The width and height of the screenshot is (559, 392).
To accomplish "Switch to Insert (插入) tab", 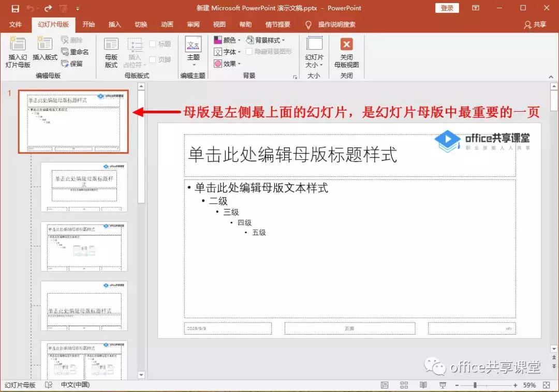I will click(114, 25).
